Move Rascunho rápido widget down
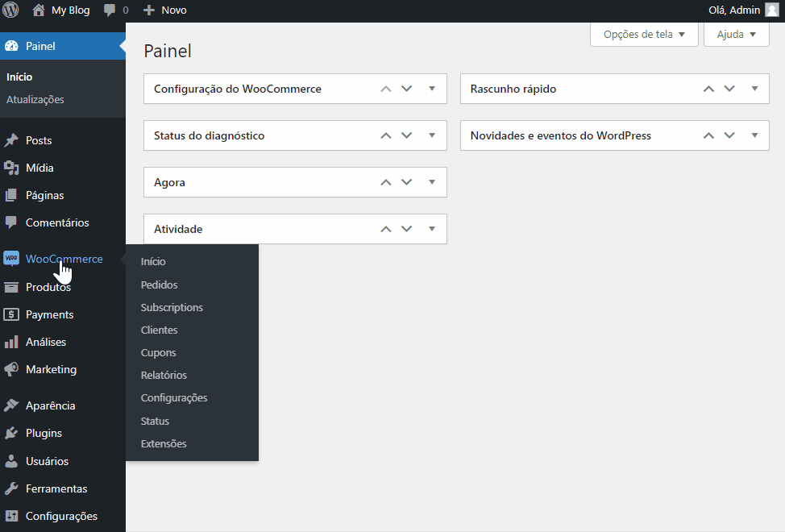Screen dimensions: 785x532 729,89
